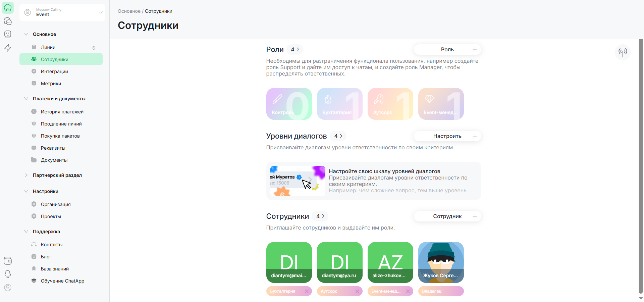Click the home icon in left rail
Viewport: 644px width, 302px height.
(x=8, y=8)
